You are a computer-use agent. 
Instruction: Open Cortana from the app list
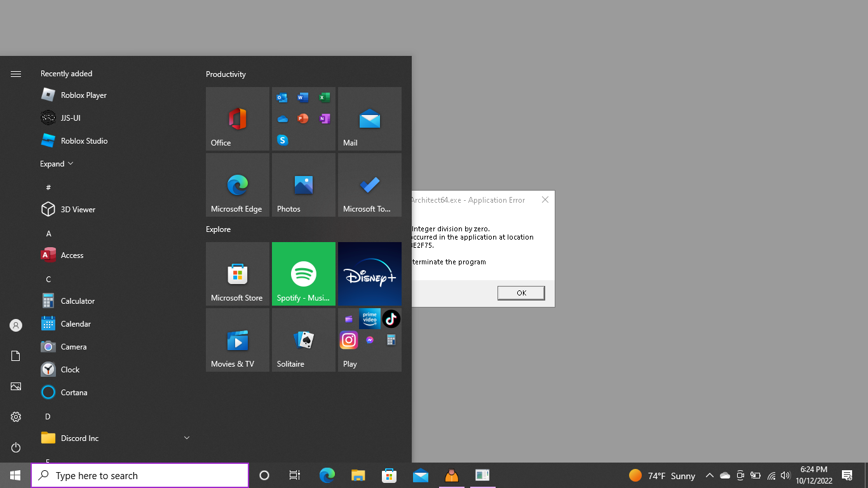point(114,393)
